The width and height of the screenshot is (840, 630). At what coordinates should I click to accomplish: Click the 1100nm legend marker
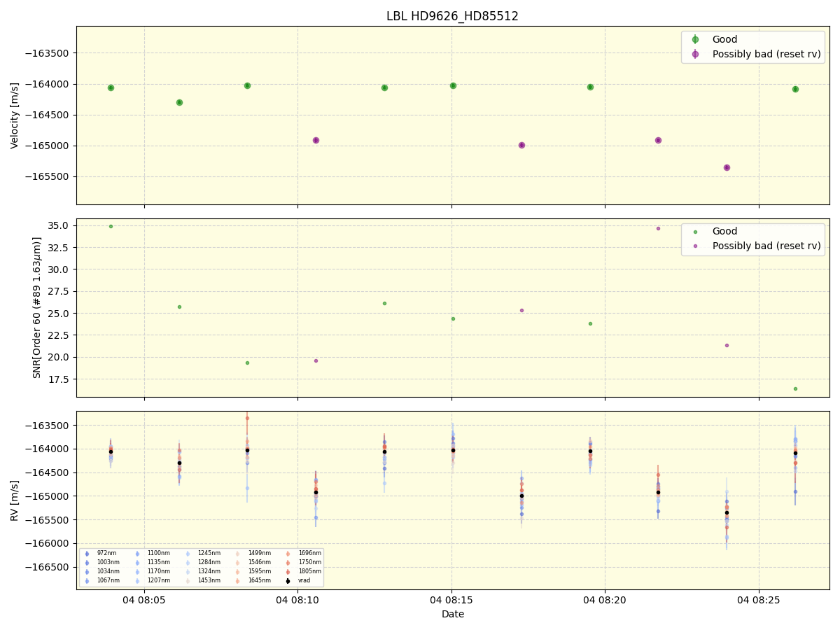point(137,554)
